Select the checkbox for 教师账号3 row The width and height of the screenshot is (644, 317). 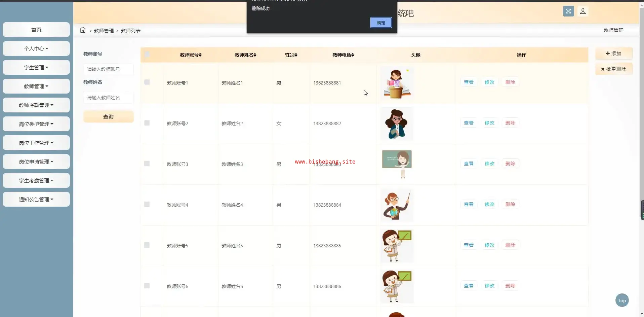(147, 164)
